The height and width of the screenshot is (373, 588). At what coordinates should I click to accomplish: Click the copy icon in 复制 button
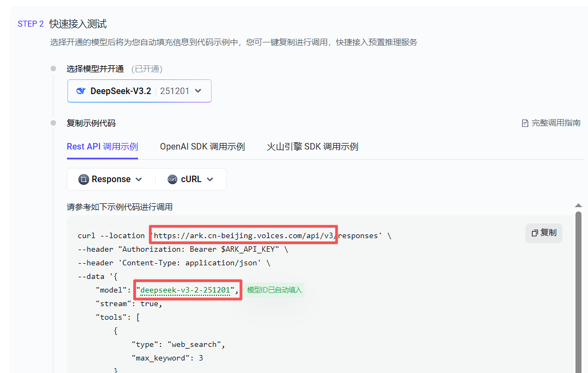coord(534,233)
